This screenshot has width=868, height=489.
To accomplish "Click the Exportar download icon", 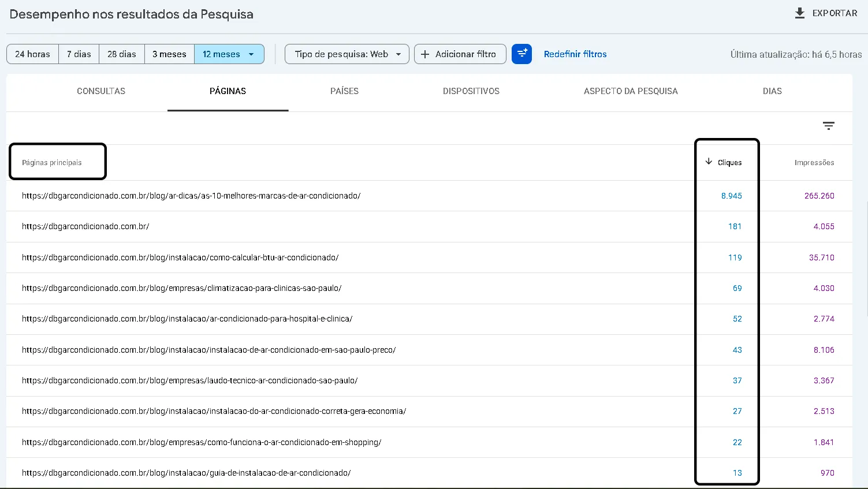I will coord(800,13).
